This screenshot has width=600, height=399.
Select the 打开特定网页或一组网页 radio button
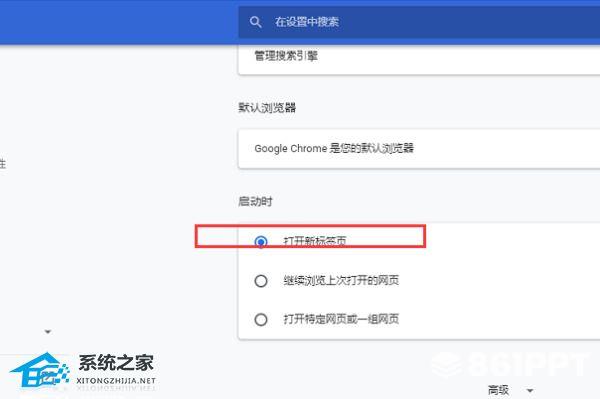click(x=261, y=319)
